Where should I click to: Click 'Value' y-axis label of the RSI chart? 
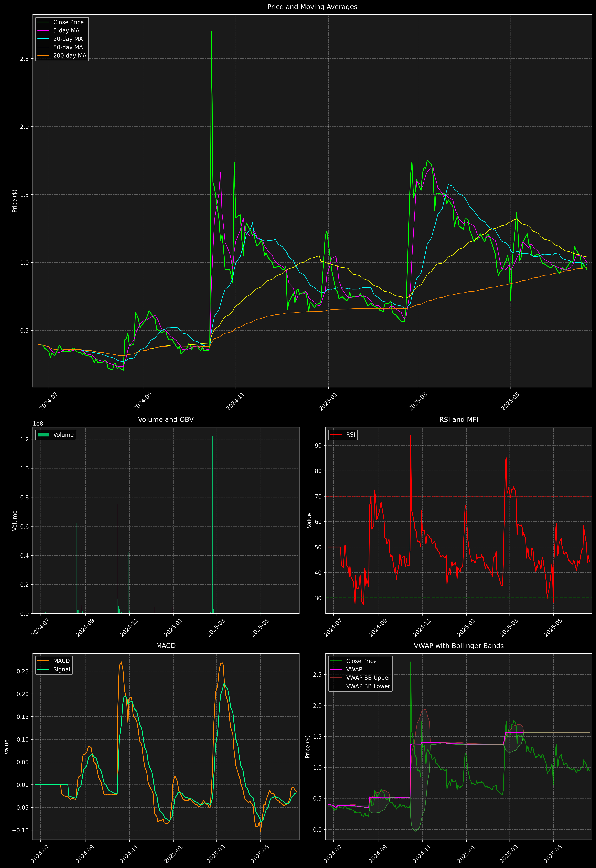click(309, 520)
